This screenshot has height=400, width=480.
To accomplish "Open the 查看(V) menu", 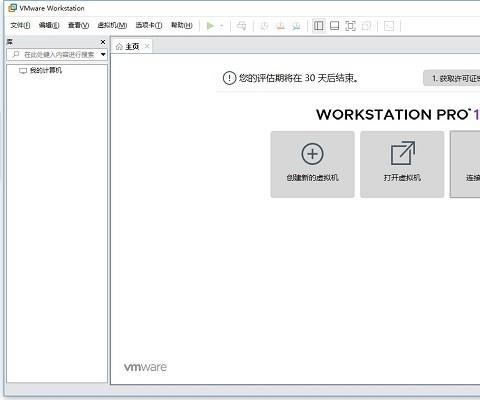I will pos(78,25).
